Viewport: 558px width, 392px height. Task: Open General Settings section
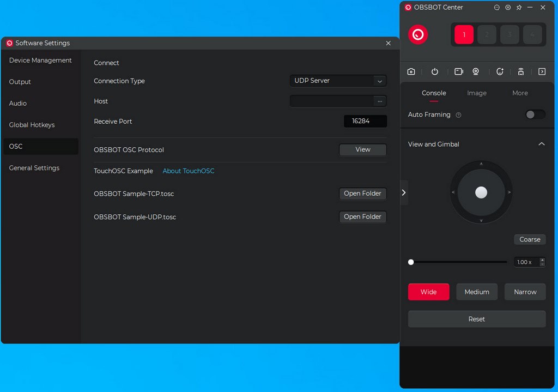40,168
